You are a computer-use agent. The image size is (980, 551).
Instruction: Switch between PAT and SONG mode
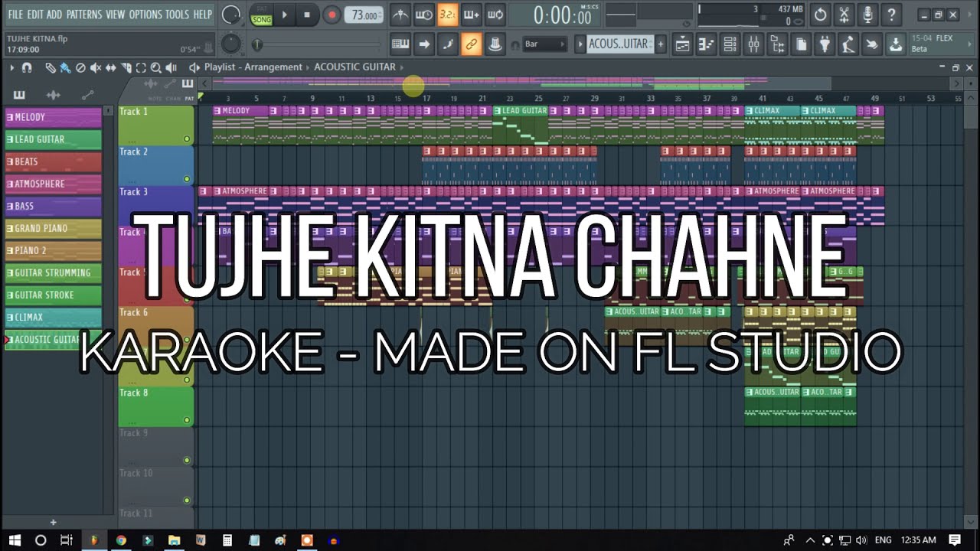[261, 15]
